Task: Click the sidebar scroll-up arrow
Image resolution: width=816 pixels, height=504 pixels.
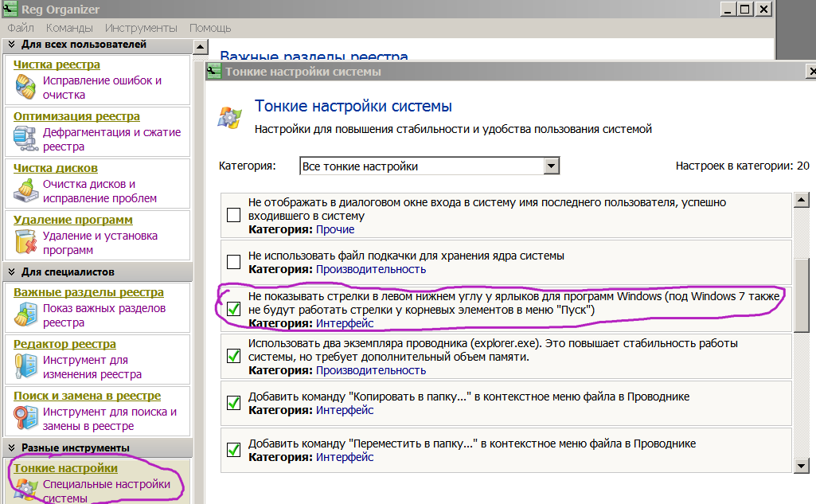Action: [201, 48]
